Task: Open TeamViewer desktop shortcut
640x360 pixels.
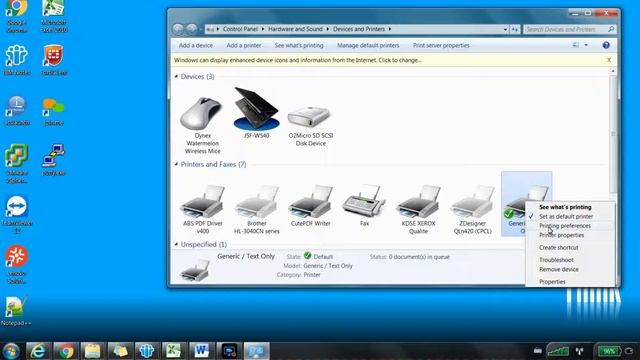Action: point(17,215)
